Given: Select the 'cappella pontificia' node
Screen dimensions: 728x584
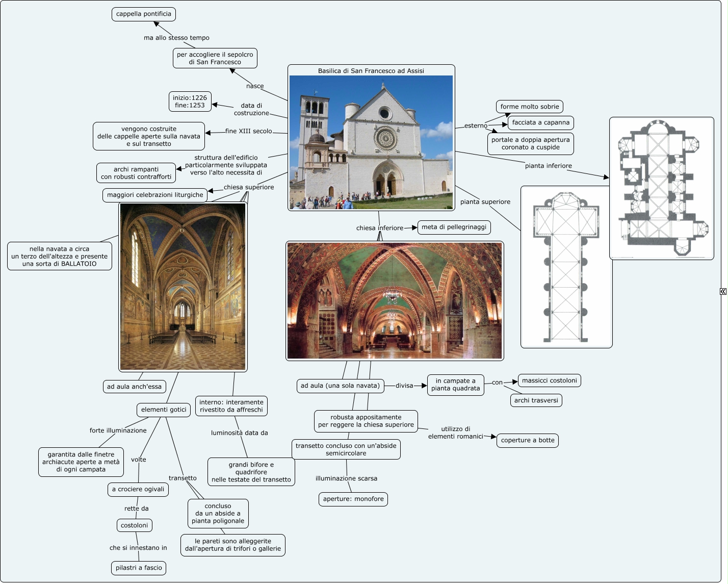Looking at the screenshot, I should pos(144,14).
